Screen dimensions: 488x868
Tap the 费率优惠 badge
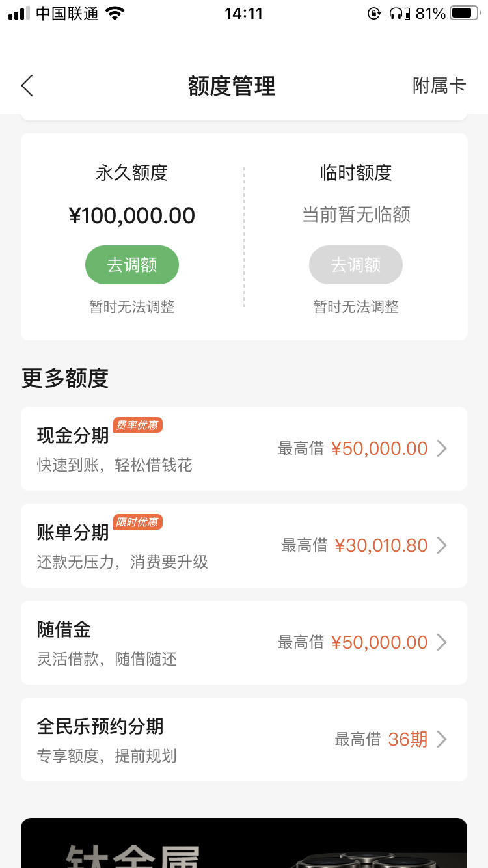pos(137,425)
